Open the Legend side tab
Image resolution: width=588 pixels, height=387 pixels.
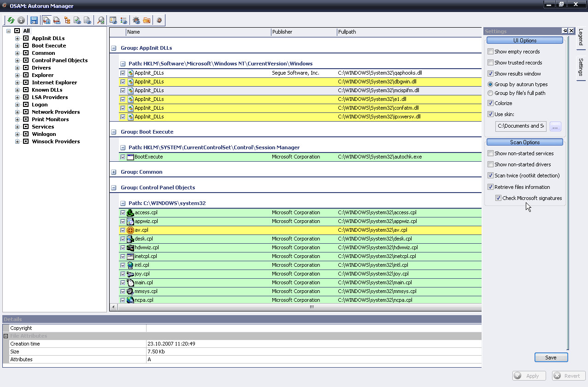(581, 37)
